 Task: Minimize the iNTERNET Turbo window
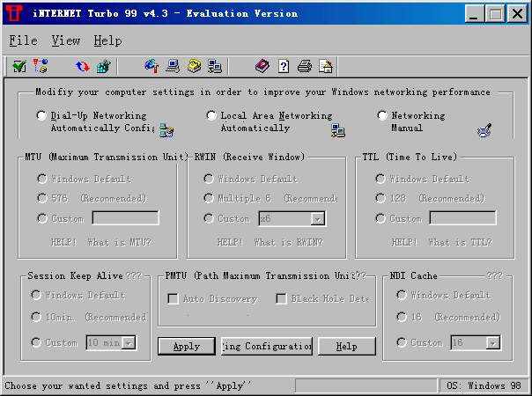[x=474, y=14]
